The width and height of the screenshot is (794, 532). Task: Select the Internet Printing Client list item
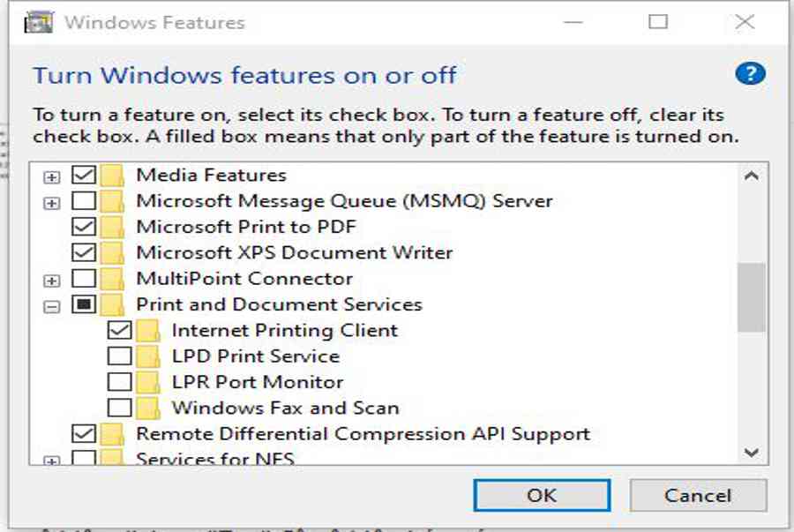(285, 330)
